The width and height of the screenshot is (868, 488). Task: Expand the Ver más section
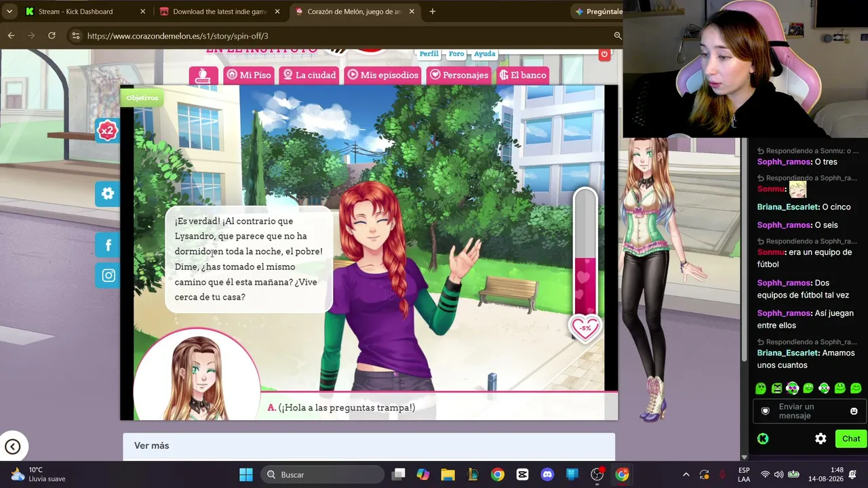click(x=369, y=446)
